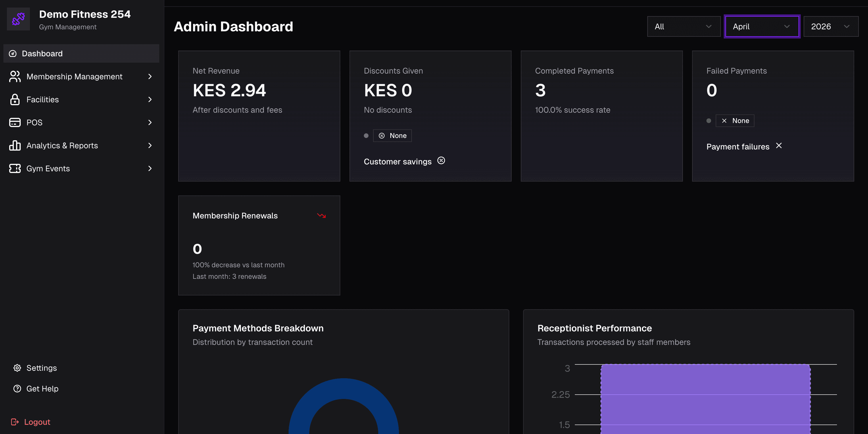Click the 100.0% success rate text
The image size is (868, 434).
pos(573,110)
